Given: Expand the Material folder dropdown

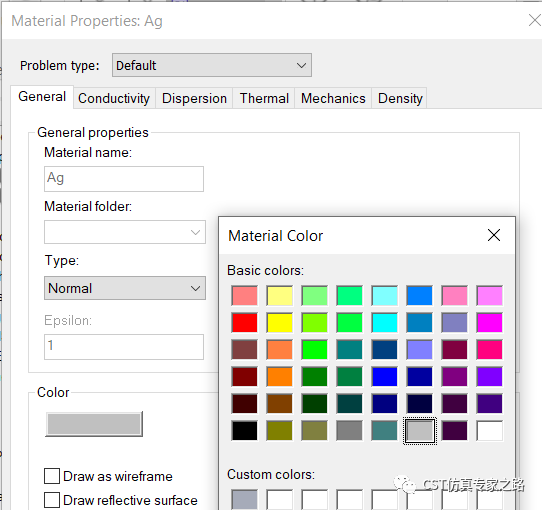Looking at the screenshot, I should click(125, 232).
